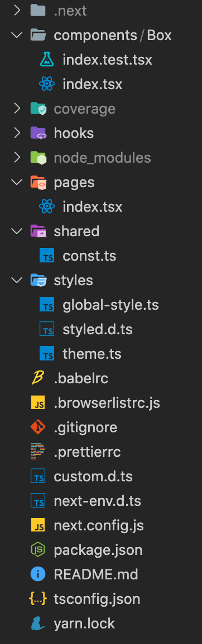Click the yarn cat icon beside yarn.lock
Screen dimensions: 202x644
coord(38,623)
